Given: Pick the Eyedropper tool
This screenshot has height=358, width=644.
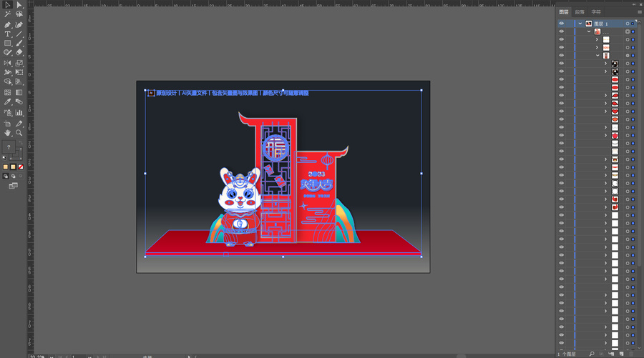Looking at the screenshot, I should click(x=7, y=101).
